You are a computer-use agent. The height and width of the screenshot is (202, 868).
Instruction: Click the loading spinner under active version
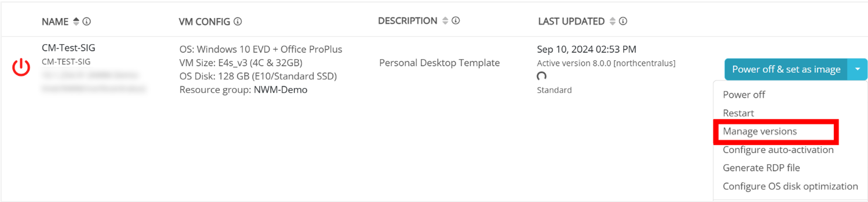tap(542, 76)
